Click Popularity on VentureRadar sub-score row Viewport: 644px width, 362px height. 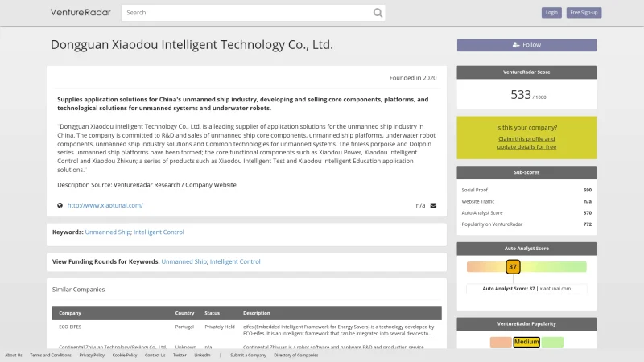(526, 224)
